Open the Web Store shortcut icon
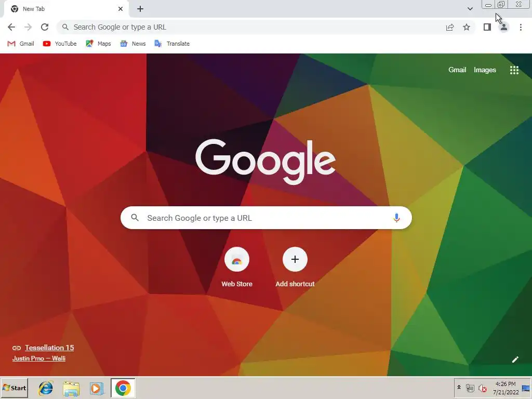The image size is (532, 399). point(237,260)
